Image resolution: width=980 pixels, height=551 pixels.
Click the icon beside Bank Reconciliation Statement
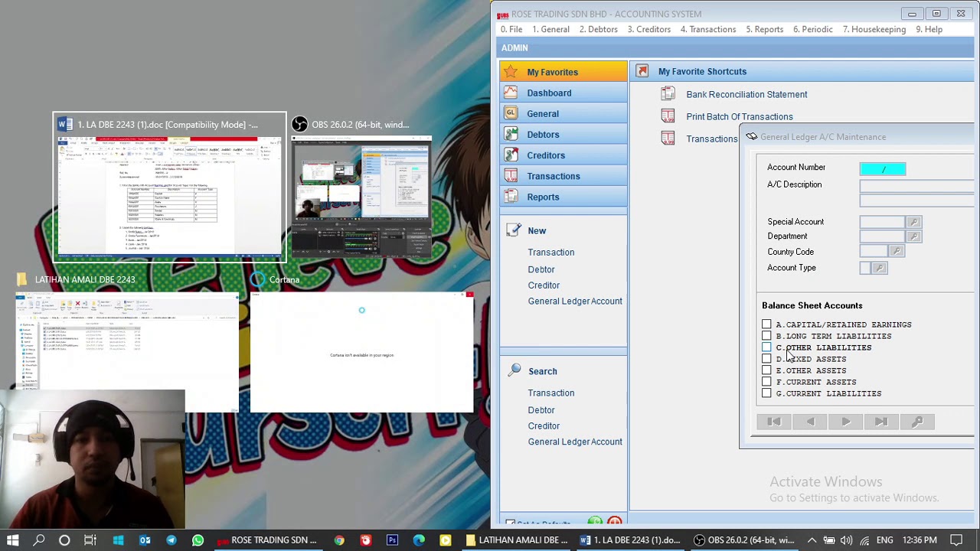(668, 94)
